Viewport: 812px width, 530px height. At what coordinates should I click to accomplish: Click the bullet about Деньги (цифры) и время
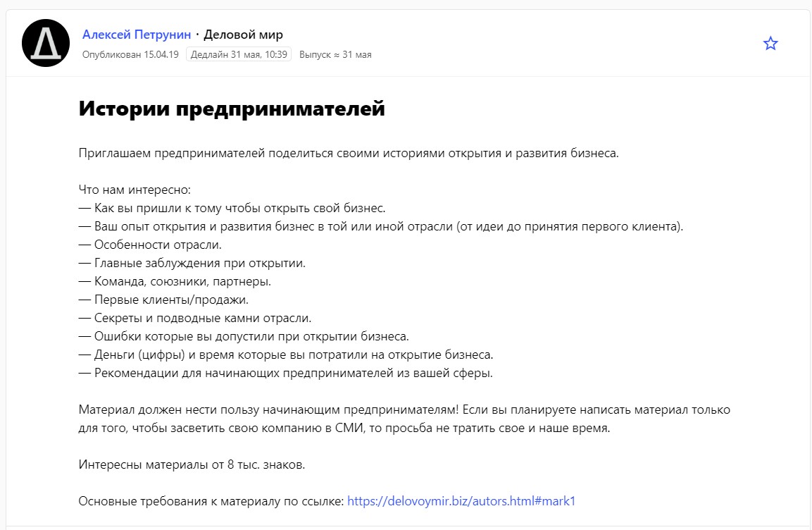tap(285, 355)
